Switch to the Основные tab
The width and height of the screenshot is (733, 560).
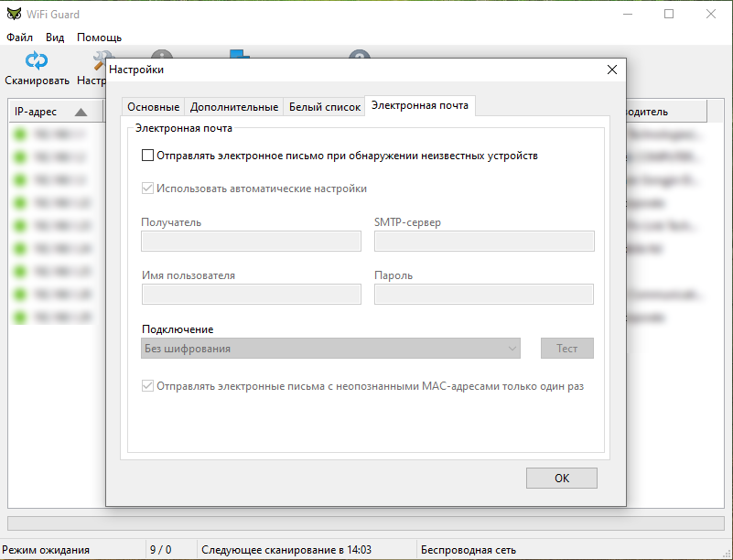click(154, 107)
